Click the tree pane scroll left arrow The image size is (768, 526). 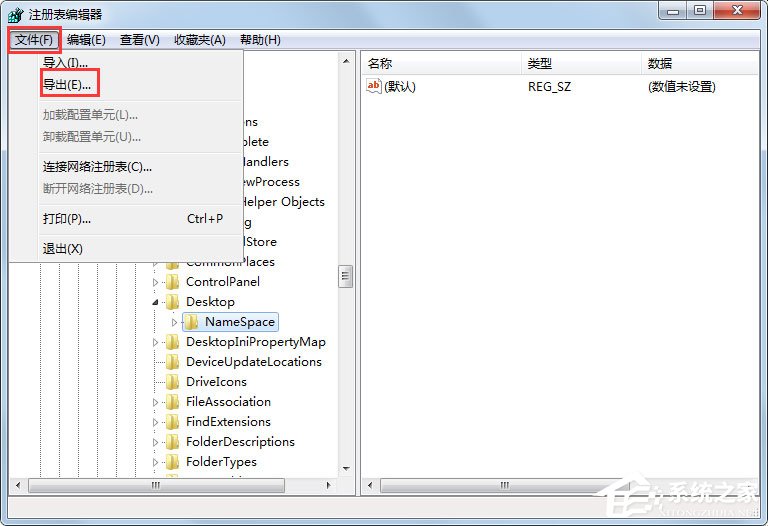(18, 485)
